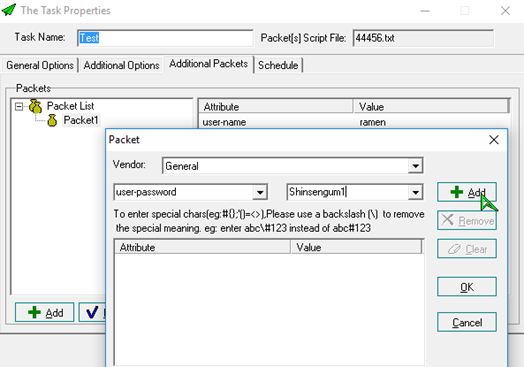Viewport: 524px width, 367px height.
Task: Select the Packet List bag icon
Action: click(35, 106)
